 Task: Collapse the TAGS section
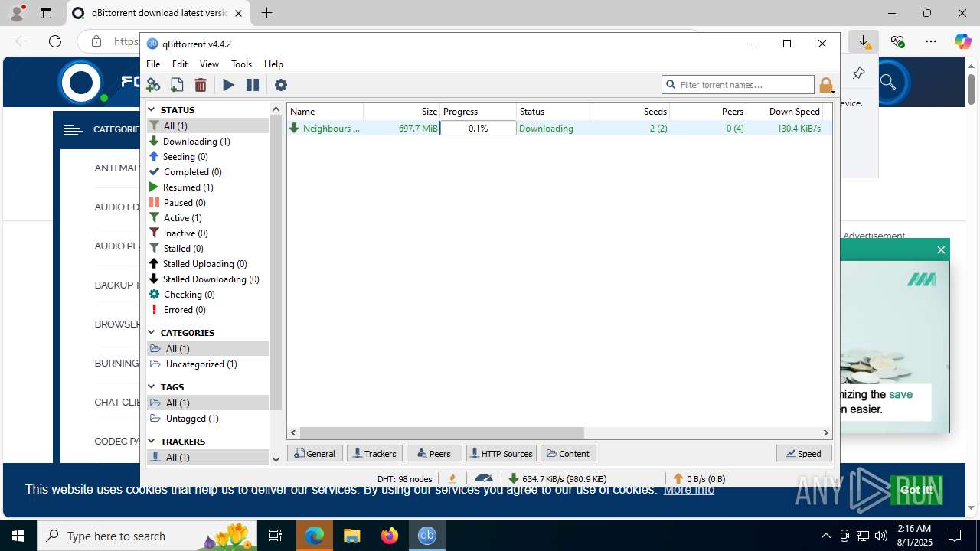(x=152, y=386)
